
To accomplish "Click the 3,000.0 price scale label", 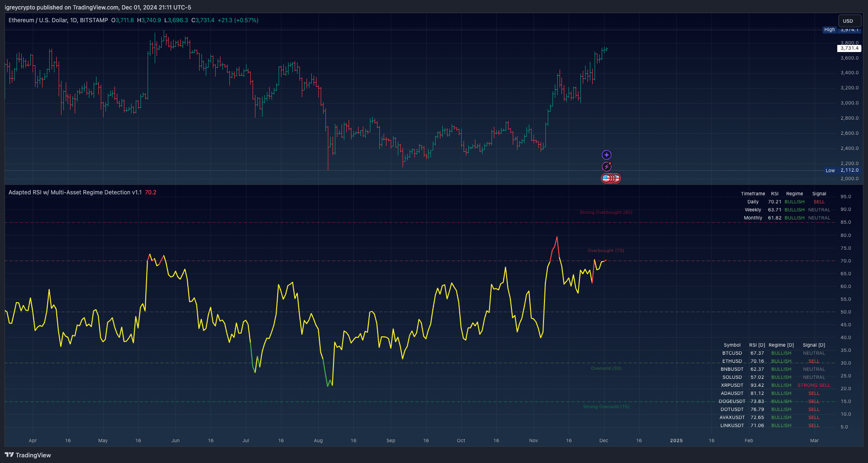I will [850, 103].
